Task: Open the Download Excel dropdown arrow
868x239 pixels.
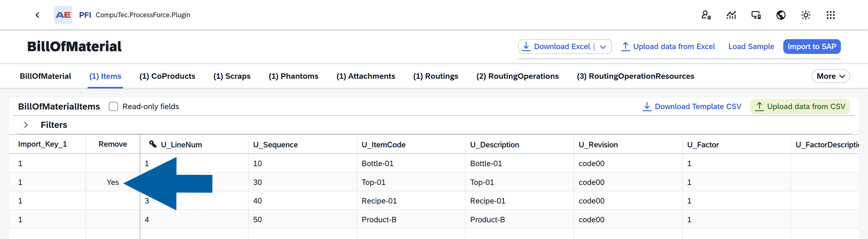Action: point(603,47)
